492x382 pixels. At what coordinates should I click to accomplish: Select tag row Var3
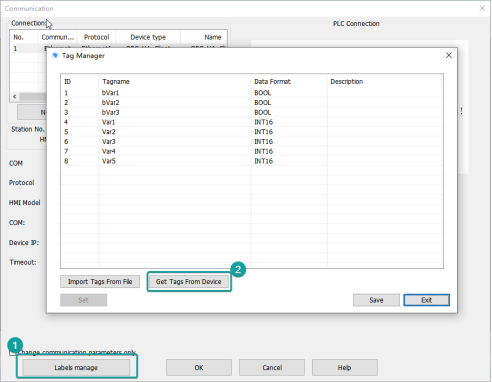(252, 141)
